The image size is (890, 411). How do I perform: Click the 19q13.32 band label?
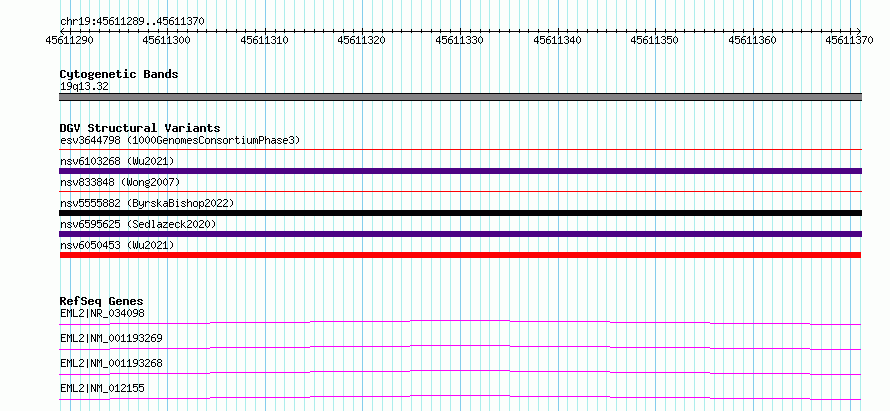85,87
